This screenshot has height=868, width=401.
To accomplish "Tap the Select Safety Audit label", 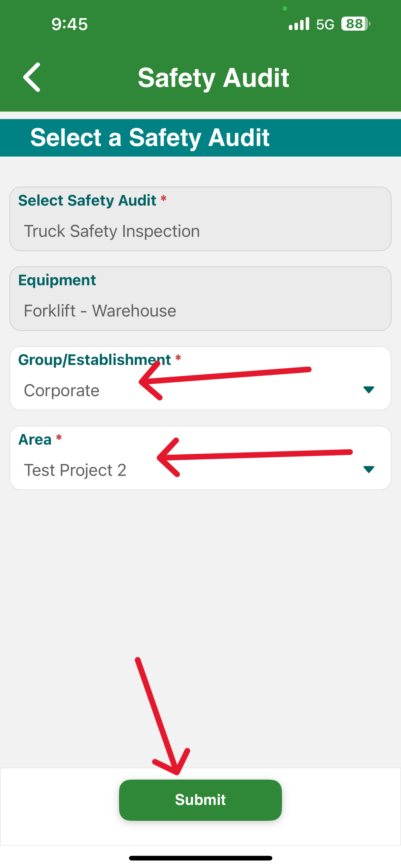I will tap(87, 201).
